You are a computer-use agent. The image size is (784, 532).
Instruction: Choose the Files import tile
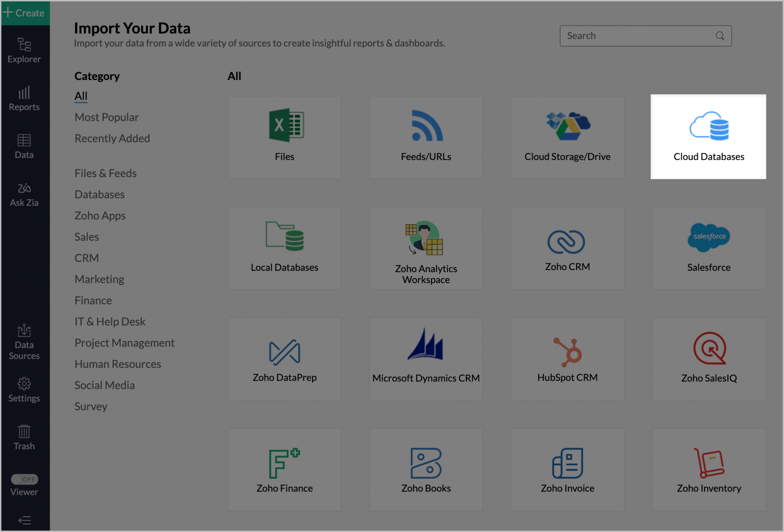[x=285, y=137]
